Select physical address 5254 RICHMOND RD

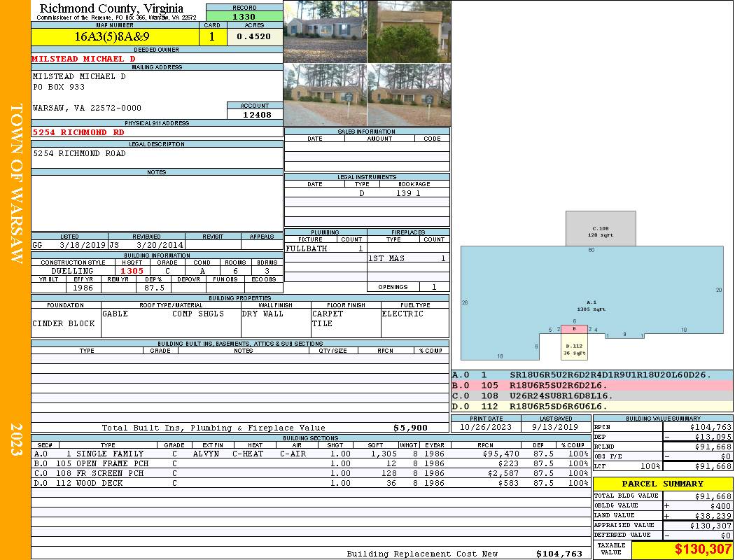pos(79,132)
